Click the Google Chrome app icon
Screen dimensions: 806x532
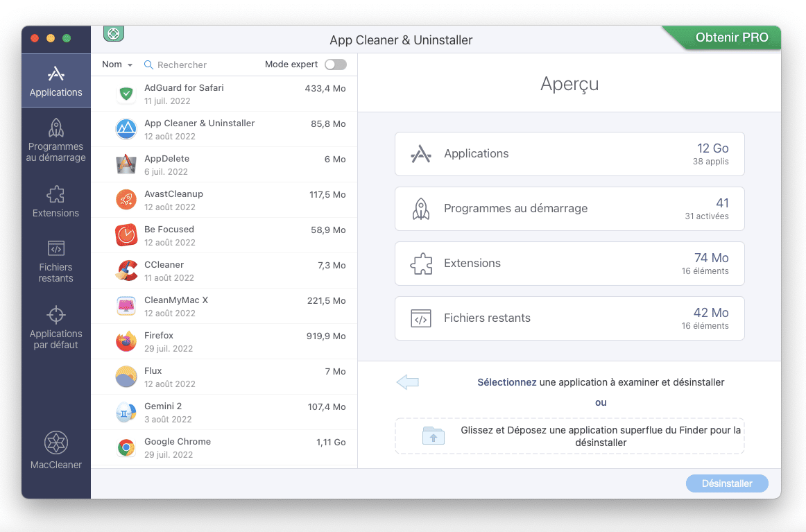click(126, 447)
